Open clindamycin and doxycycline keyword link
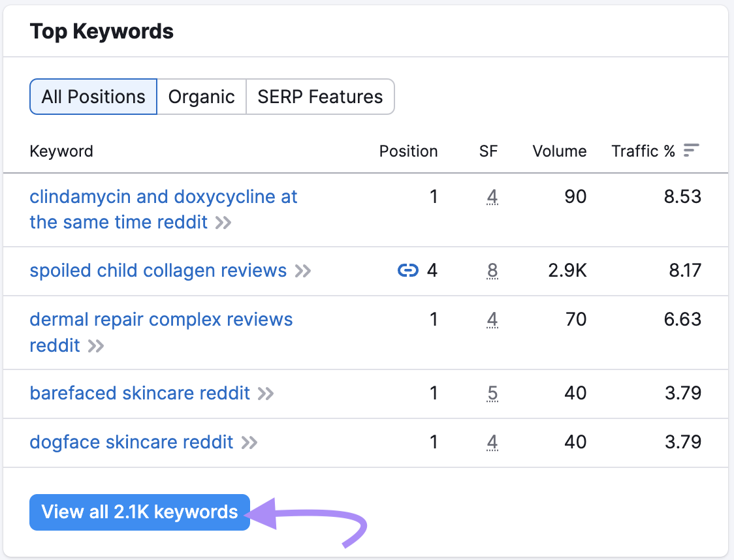 [x=163, y=209]
